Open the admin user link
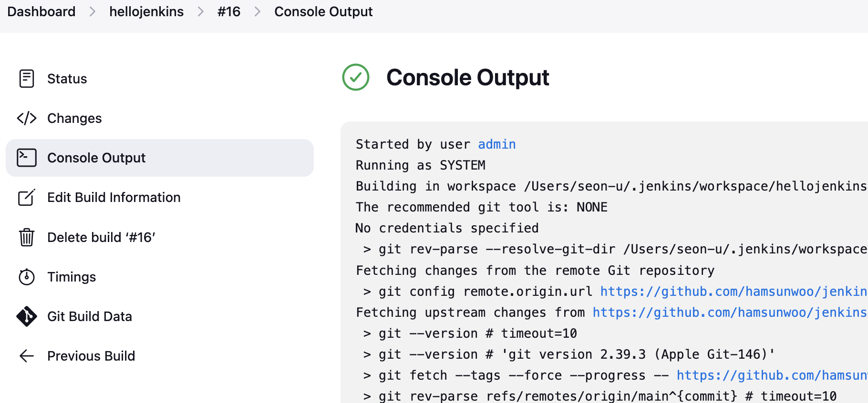Image resolution: width=868 pixels, height=403 pixels. click(497, 144)
